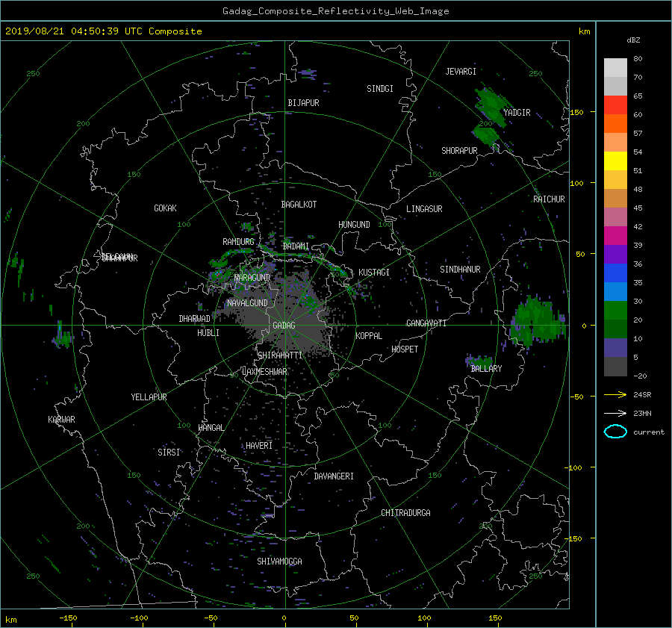
Task: Select the magenta swatch in the dBZ scale
Action: 615,235
